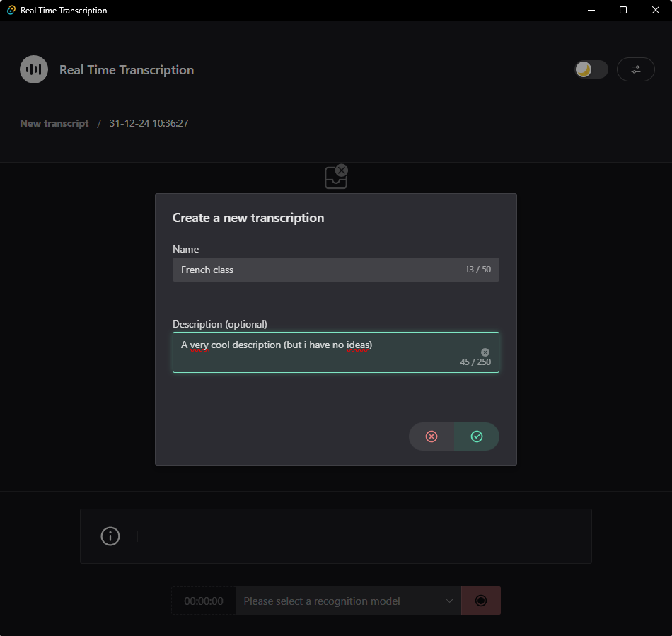The image size is (672, 636).
Task: Confirm the new transcription with the green checkmark
Action: tap(477, 436)
